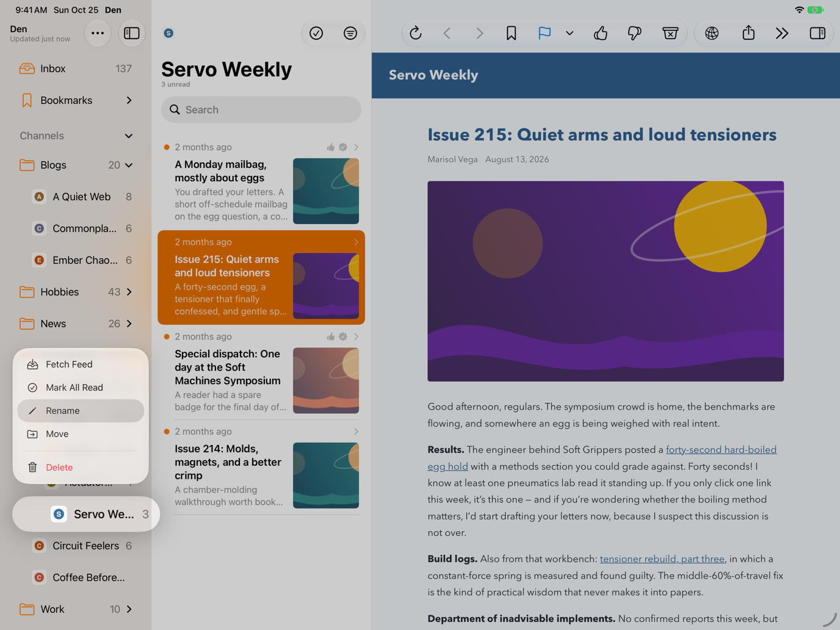Flag the article with flag icon
This screenshot has height=630, width=840.
(x=545, y=33)
